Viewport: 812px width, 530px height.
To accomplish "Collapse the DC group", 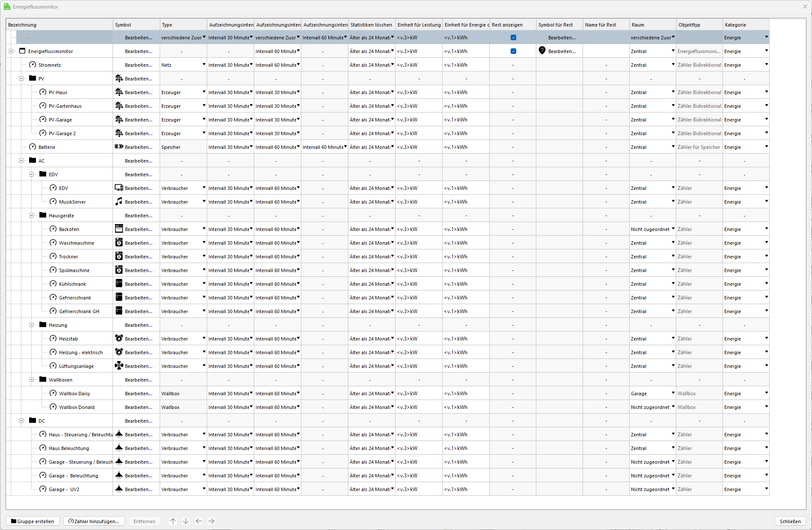I will coord(21,421).
